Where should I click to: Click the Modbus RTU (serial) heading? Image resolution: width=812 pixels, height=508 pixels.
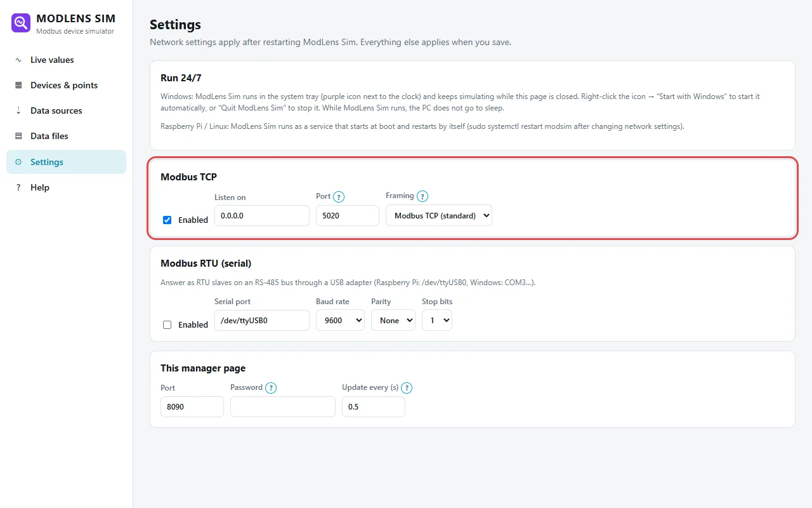coord(206,263)
